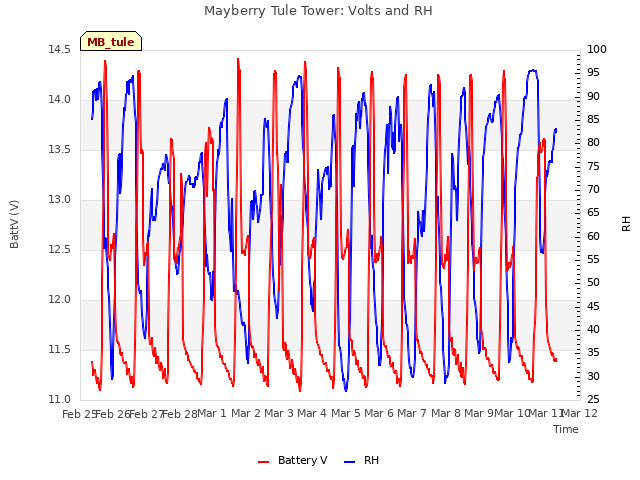This screenshot has width=640, height=480.
Task: Click the 35 tick on RH axis
Action: click(593, 352)
